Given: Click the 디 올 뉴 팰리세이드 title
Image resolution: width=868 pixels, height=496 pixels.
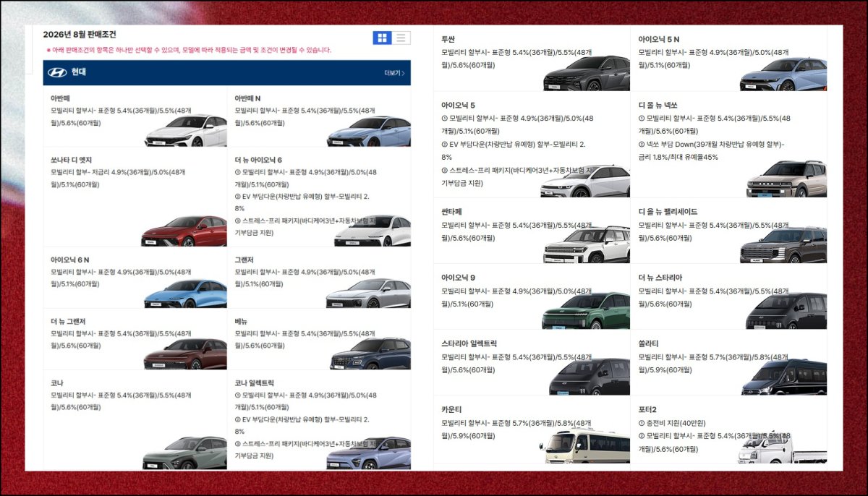Looking at the screenshot, I should pyautogui.click(x=668, y=212).
